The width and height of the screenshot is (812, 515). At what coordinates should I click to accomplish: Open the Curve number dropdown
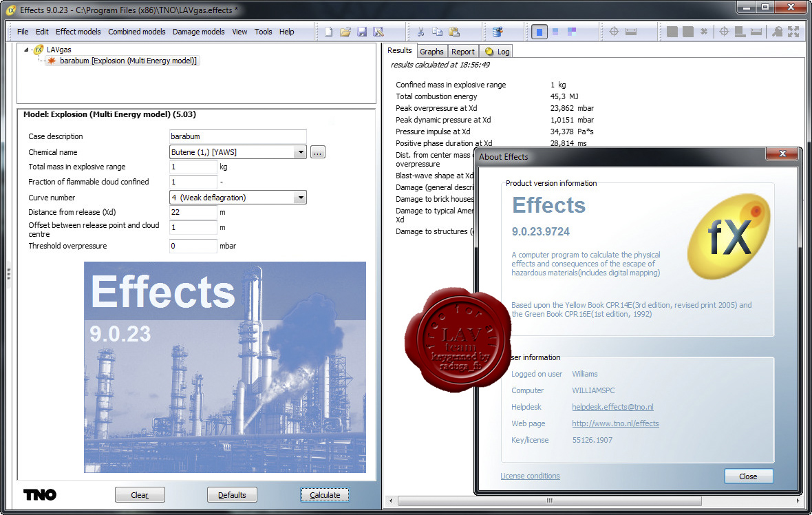pyautogui.click(x=300, y=198)
